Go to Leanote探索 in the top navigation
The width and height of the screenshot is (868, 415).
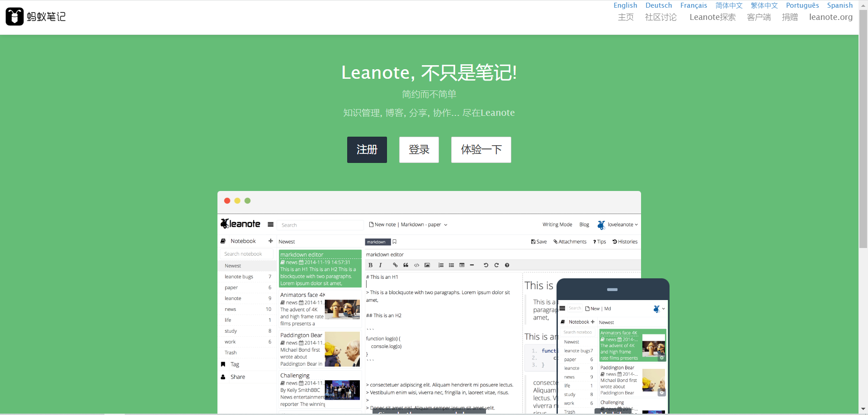[712, 17]
